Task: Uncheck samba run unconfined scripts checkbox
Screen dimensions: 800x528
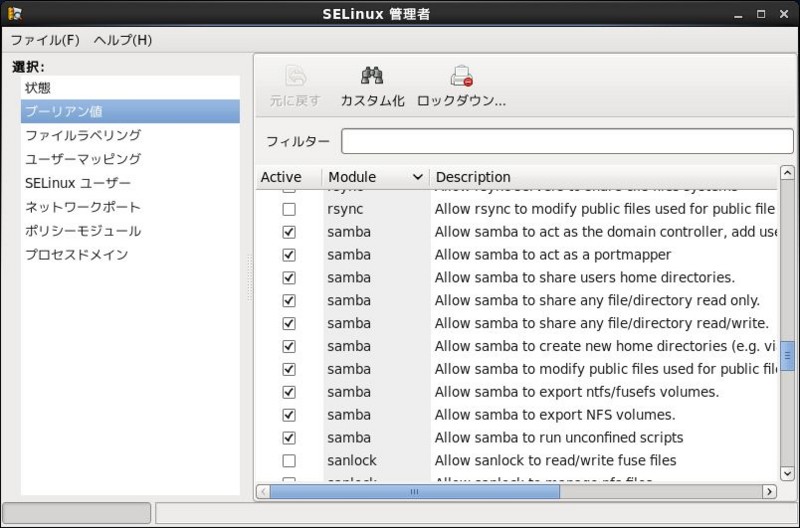Action: [x=289, y=438]
